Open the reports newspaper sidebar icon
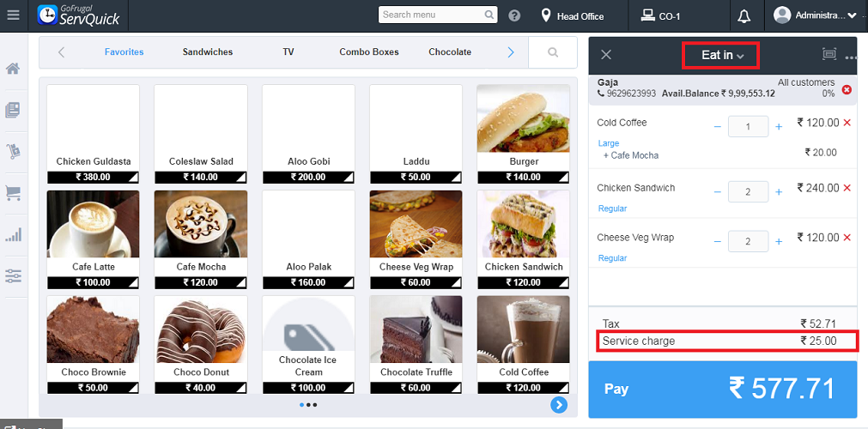 click(13, 110)
